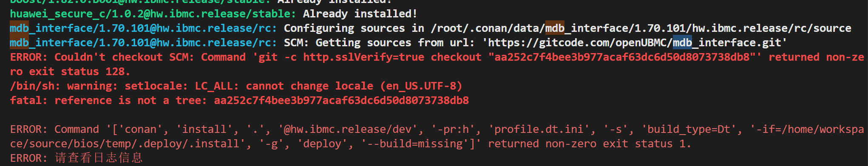868x166 pixels.
Task: Click the 'Already installed!' text after huawei_secure_c
Action: 360,14
